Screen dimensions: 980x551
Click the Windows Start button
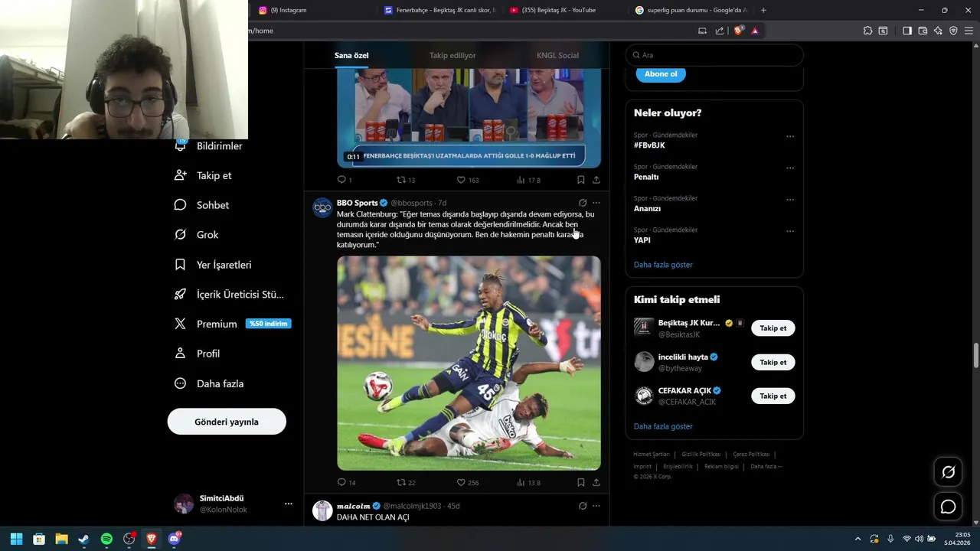[x=16, y=539]
